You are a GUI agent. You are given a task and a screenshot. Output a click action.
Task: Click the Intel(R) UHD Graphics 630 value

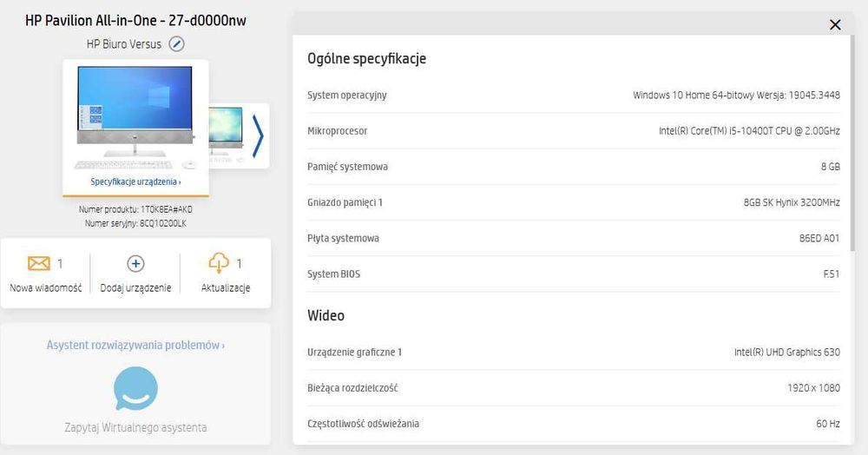click(x=787, y=352)
